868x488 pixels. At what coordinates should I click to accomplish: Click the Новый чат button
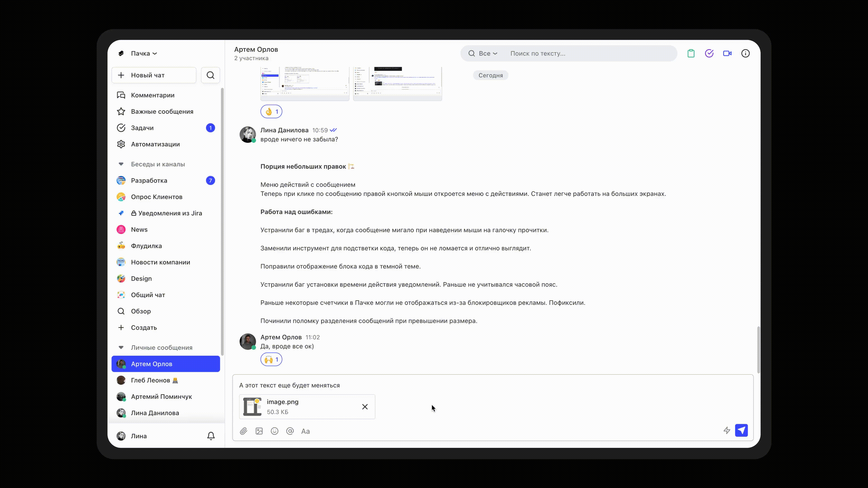click(x=154, y=75)
